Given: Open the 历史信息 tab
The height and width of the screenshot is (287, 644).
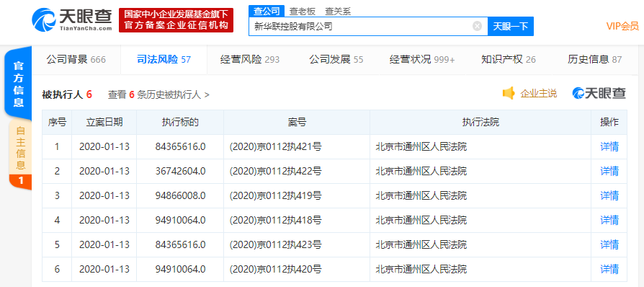Looking at the screenshot, I should (x=594, y=60).
